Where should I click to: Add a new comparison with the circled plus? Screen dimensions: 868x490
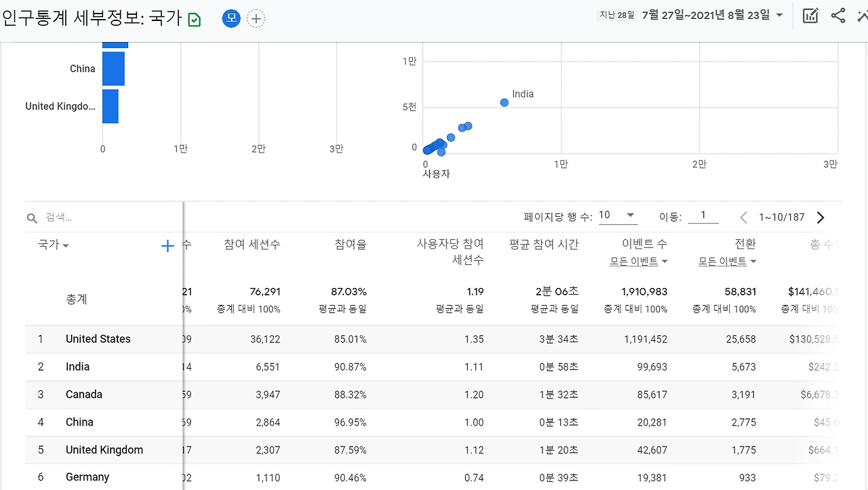(x=256, y=19)
